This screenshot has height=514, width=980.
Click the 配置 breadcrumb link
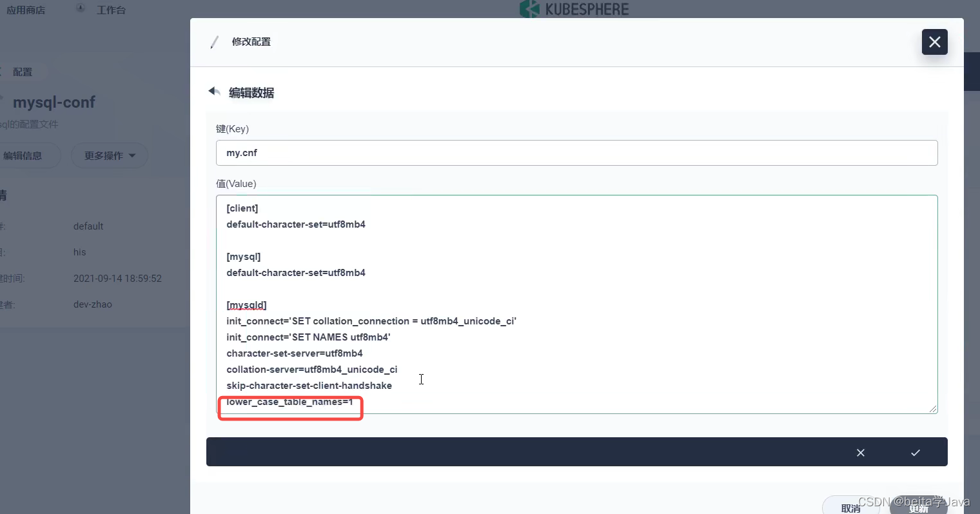click(x=23, y=72)
